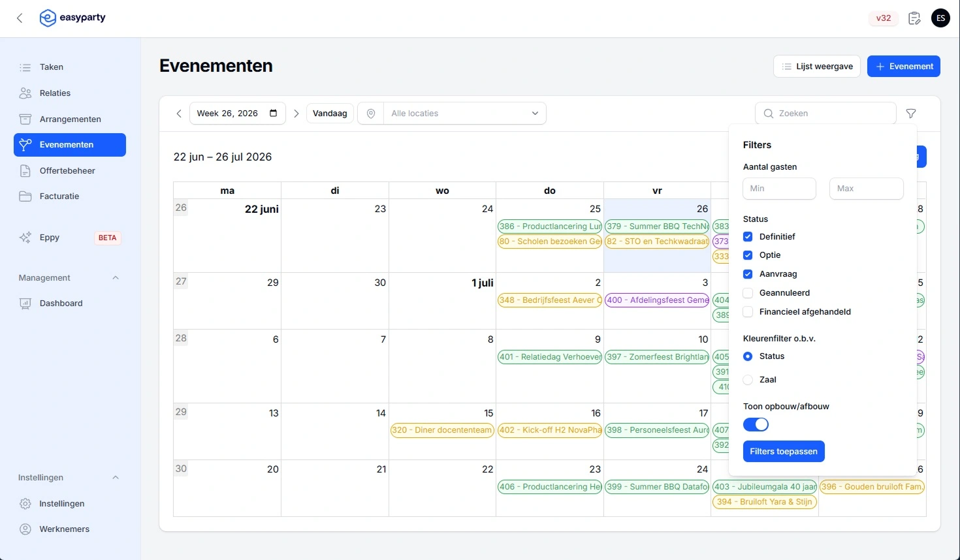Open the Alle locaties dropdown
The height and width of the screenshot is (560, 960).
pyautogui.click(x=464, y=114)
